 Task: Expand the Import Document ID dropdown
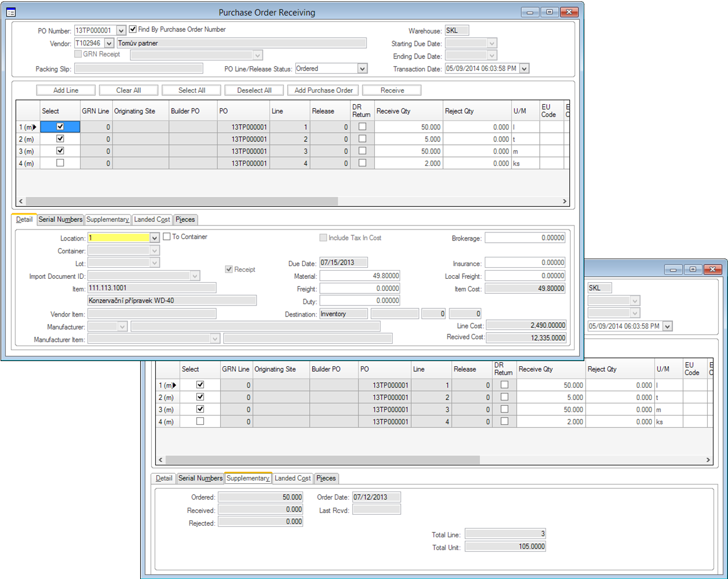[195, 276]
